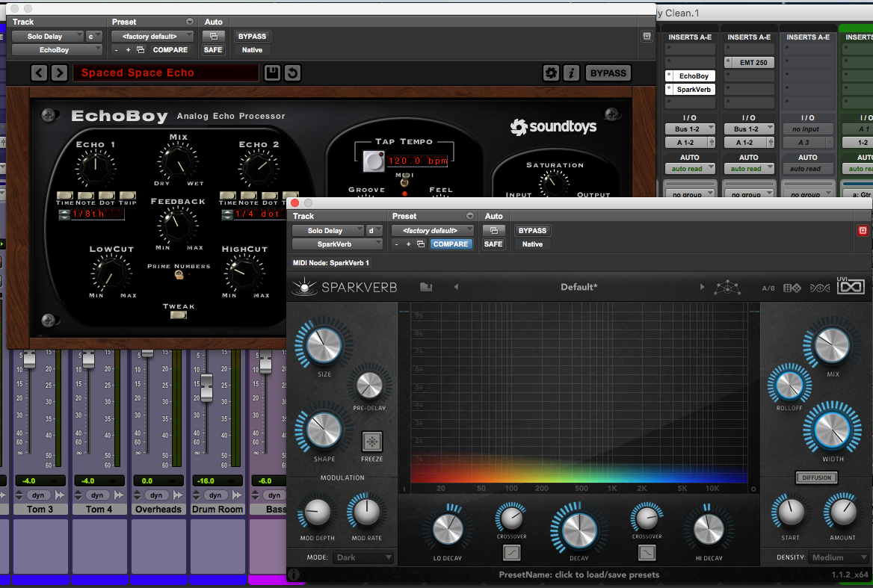Click the UVI logo in SparkVerb header
The height and width of the screenshot is (588, 873).
pos(851,286)
